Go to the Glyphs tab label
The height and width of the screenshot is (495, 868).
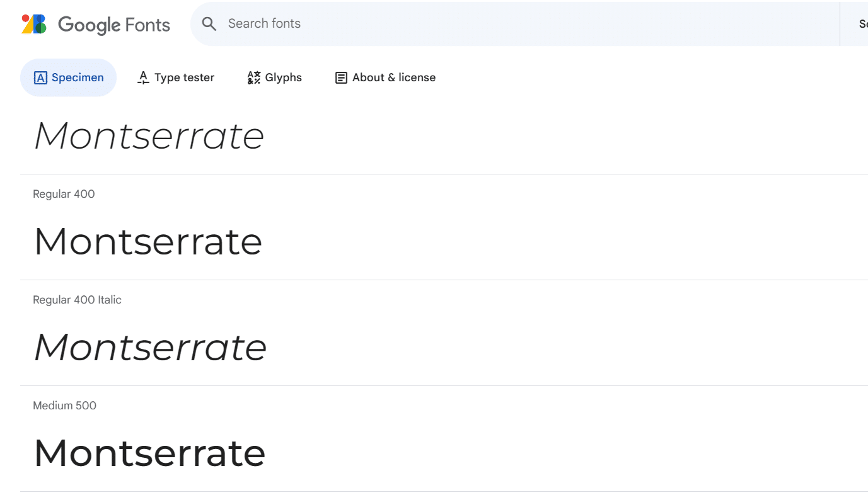point(283,77)
